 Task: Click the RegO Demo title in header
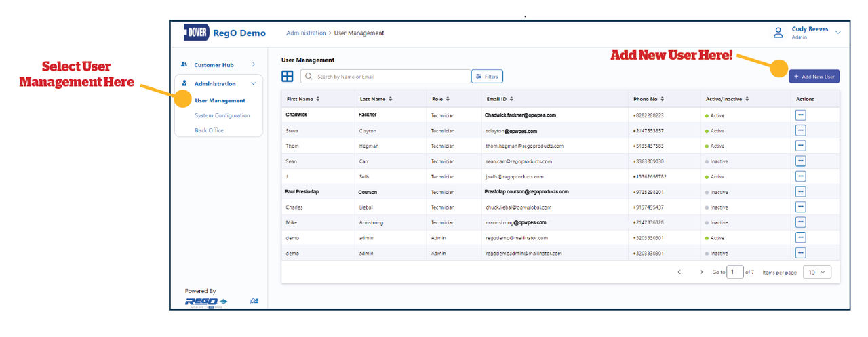click(239, 33)
